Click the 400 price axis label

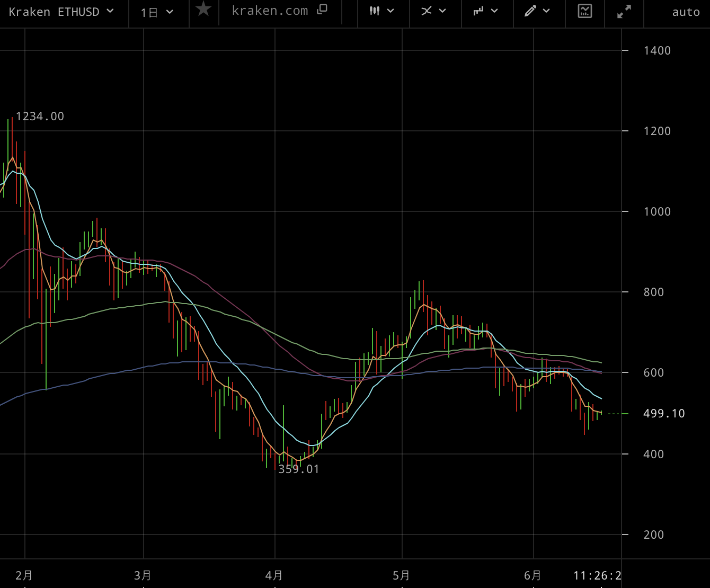(653, 454)
